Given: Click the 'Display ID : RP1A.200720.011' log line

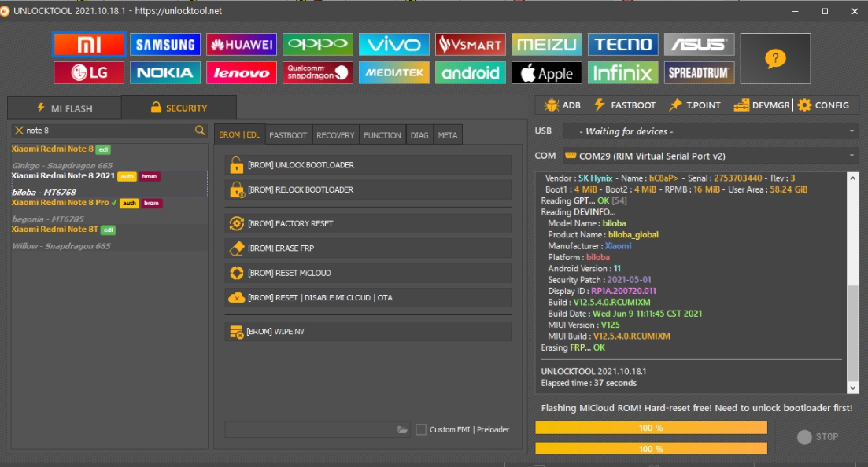Looking at the screenshot, I should pos(602,291).
